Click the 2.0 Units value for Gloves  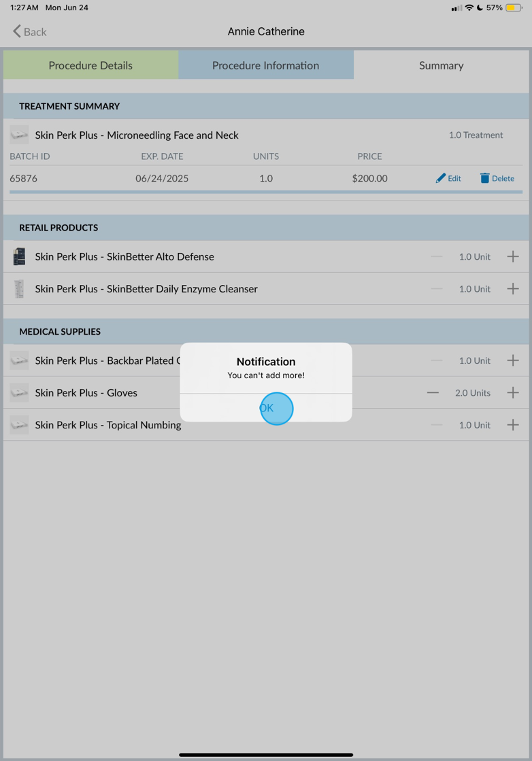tap(473, 392)
